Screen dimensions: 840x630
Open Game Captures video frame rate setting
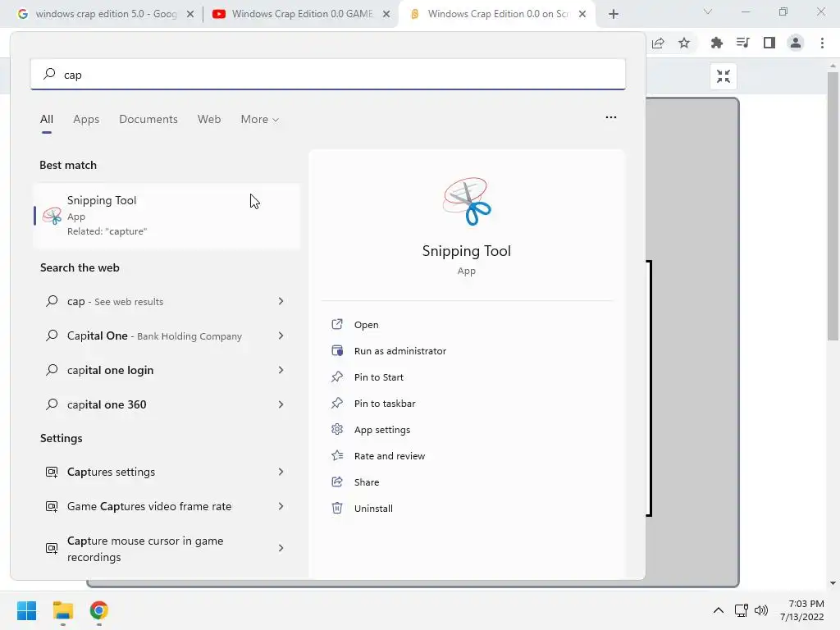167,506
